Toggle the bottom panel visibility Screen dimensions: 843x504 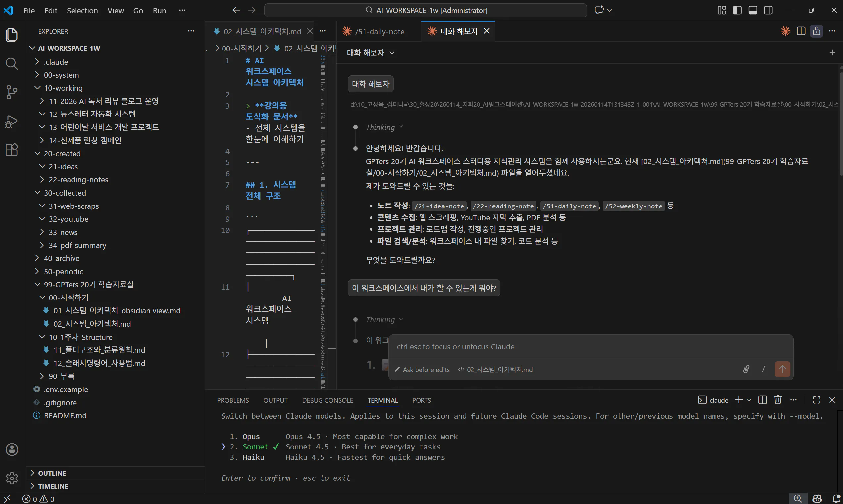(x=753, y=10)
